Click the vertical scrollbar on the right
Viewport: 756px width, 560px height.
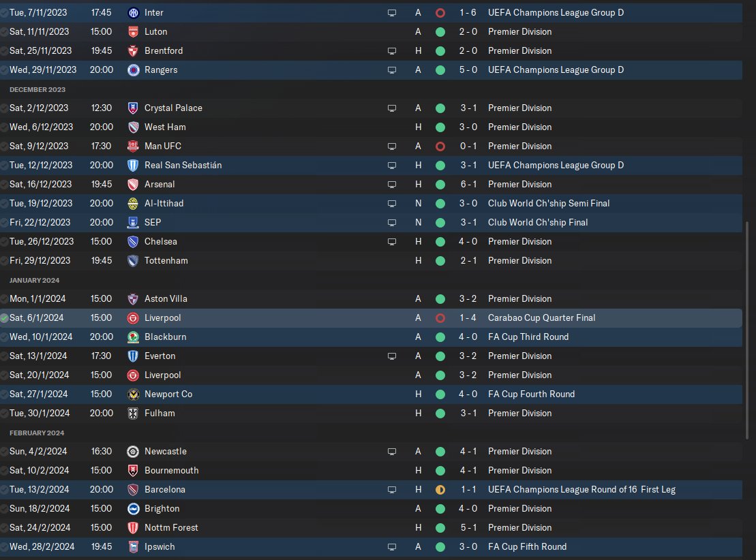[x=747, y=330]
